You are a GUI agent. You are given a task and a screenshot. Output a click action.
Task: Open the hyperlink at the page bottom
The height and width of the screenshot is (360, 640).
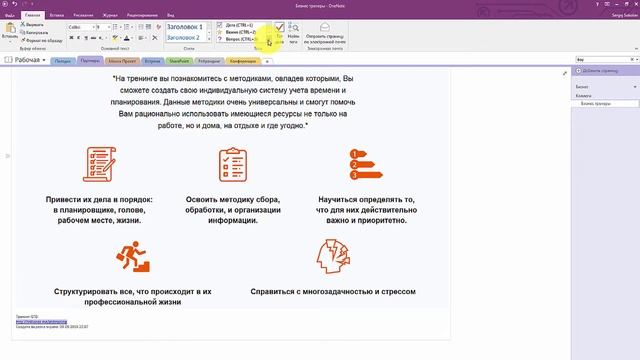click(x=42, y=322)
